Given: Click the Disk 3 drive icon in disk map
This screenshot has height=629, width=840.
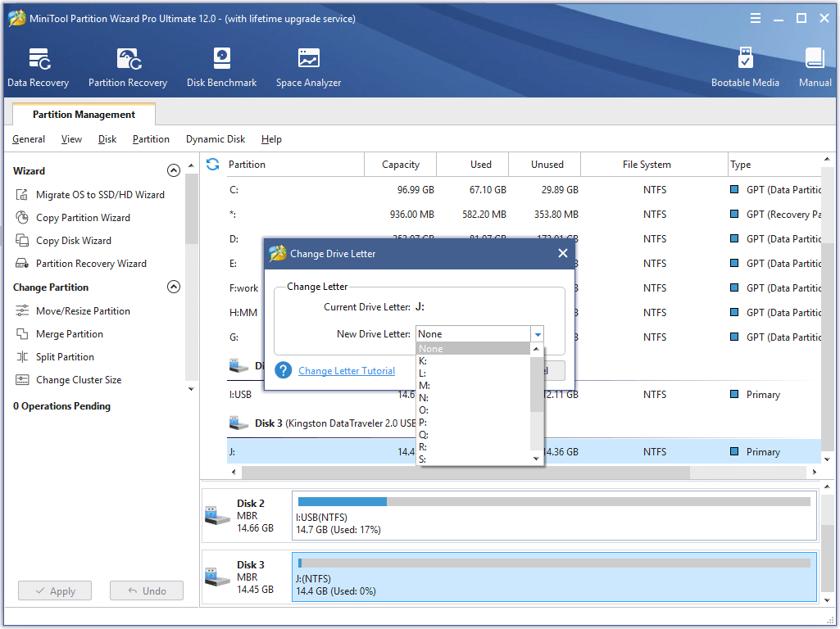Looking at the screenshot, I should [217, 577].
